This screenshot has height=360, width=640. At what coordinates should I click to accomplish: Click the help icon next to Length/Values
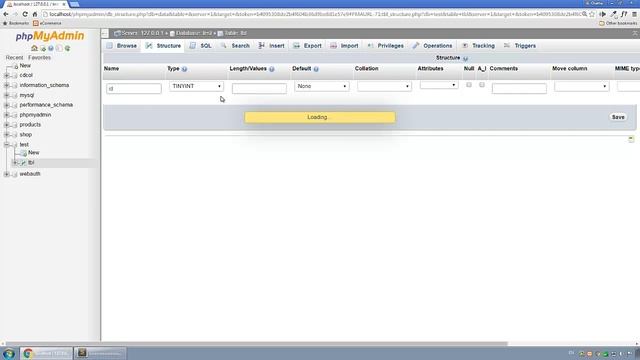272,69
